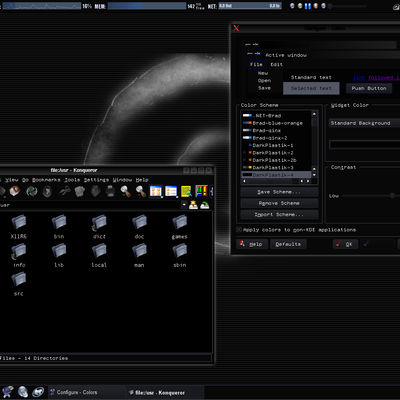Open the doc folder
This screenshot has height=400, width=400.
(139, 227)
